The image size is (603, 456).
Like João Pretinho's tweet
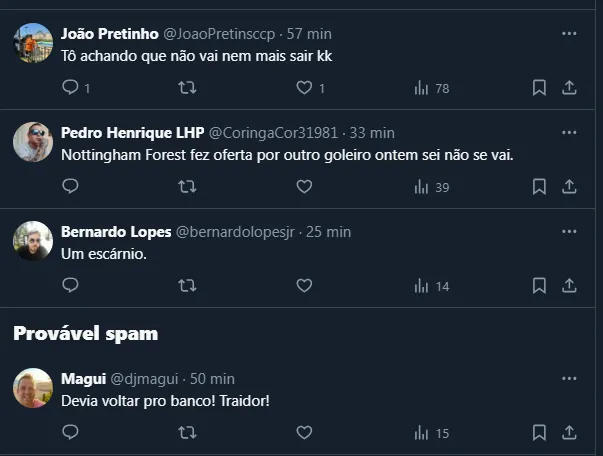coord(305,88)
